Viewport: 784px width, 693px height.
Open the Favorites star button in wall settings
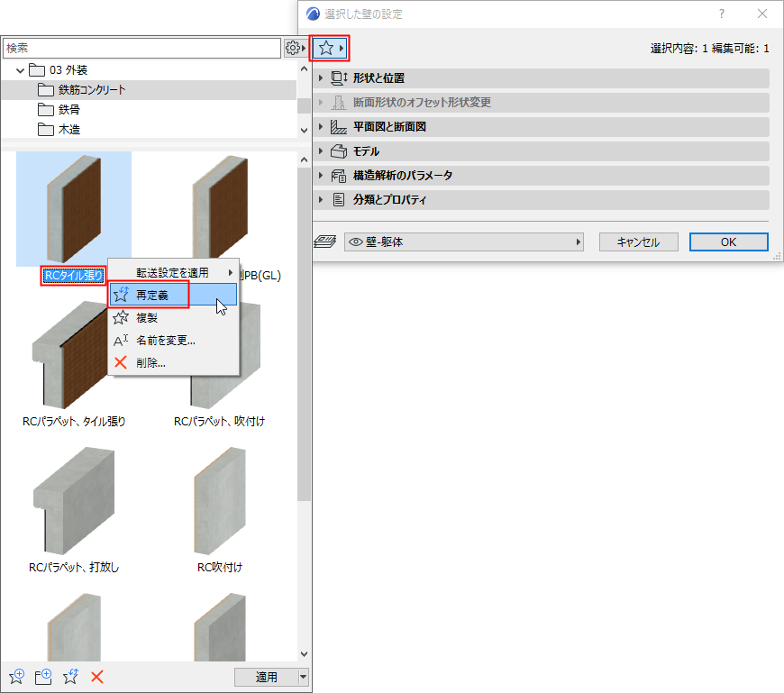click(x=330, y=49)
